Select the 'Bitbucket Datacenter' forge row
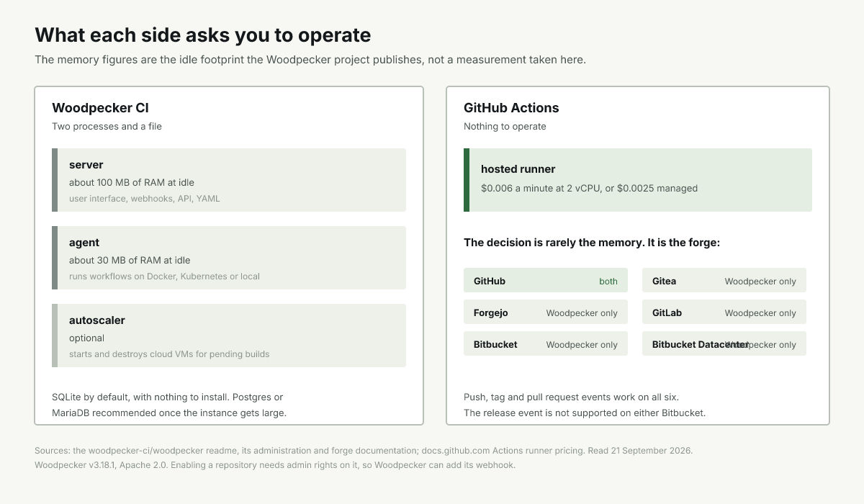The height and width of the screenshot is (504, 864). click(x=724, y=344)
